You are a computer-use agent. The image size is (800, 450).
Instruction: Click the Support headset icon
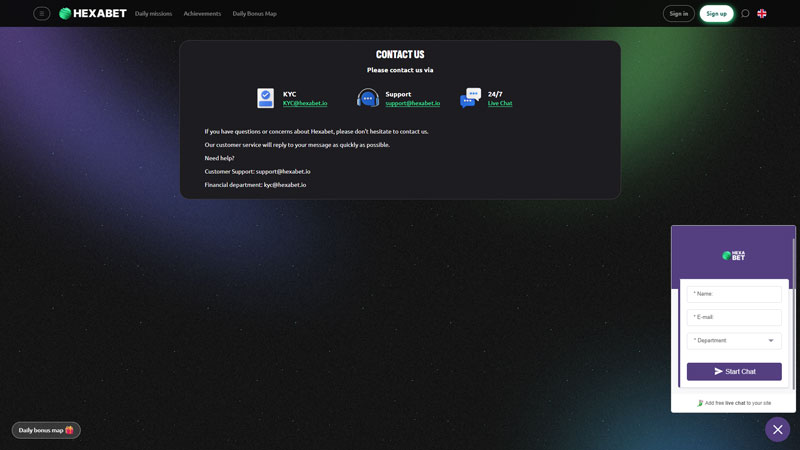click(368, 98)
